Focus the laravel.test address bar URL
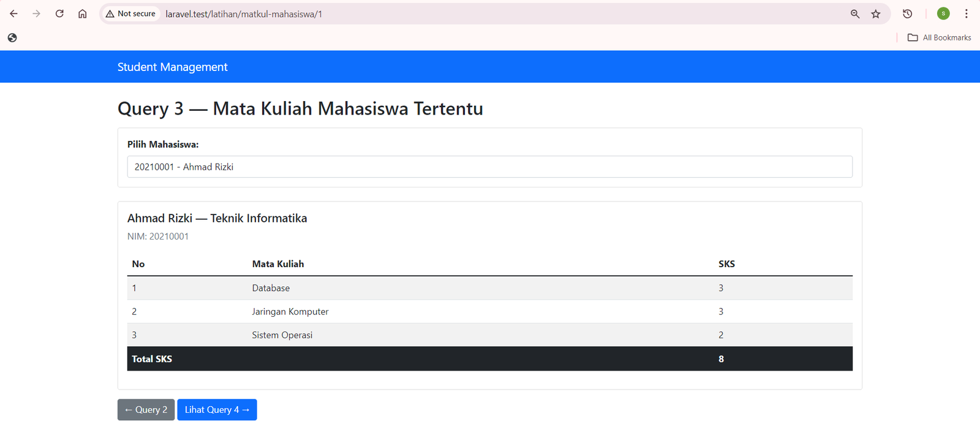The height and width of the screenshot is (427, 980). point(244,13)
